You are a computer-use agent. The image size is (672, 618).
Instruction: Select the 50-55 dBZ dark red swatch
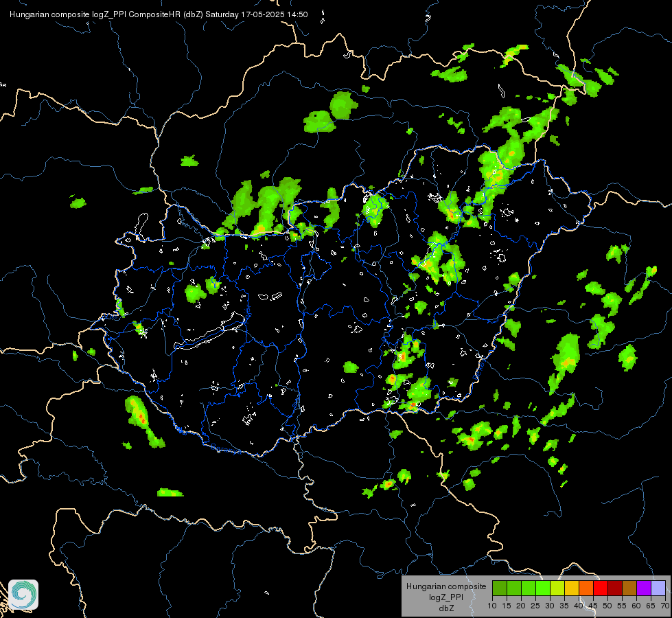click(614, 588)
